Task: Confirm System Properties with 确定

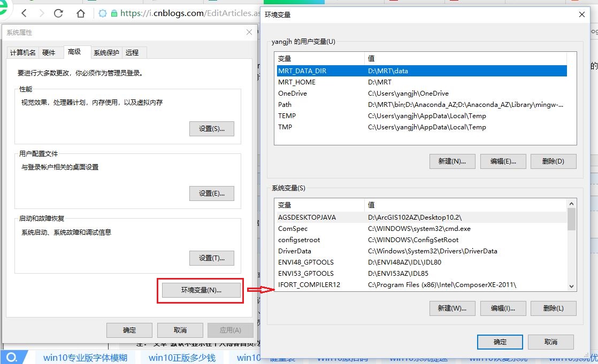Action: [x=129, y=330]
